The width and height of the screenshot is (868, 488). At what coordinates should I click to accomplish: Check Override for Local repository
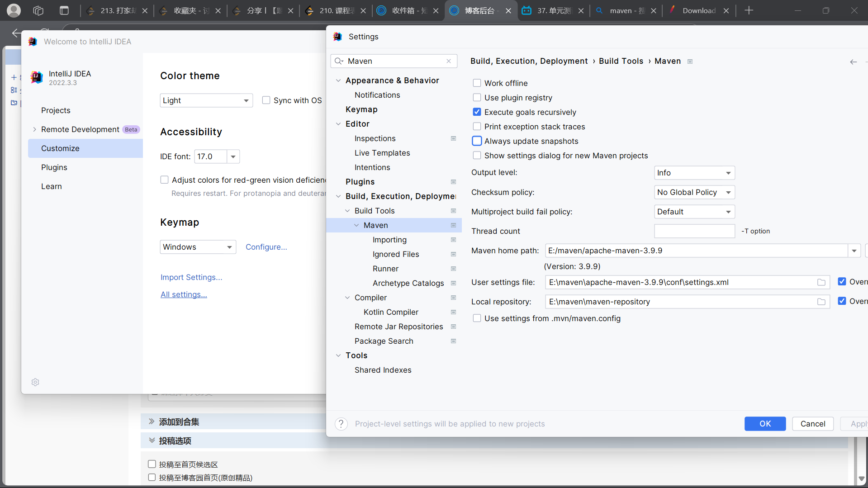[842, 301]
